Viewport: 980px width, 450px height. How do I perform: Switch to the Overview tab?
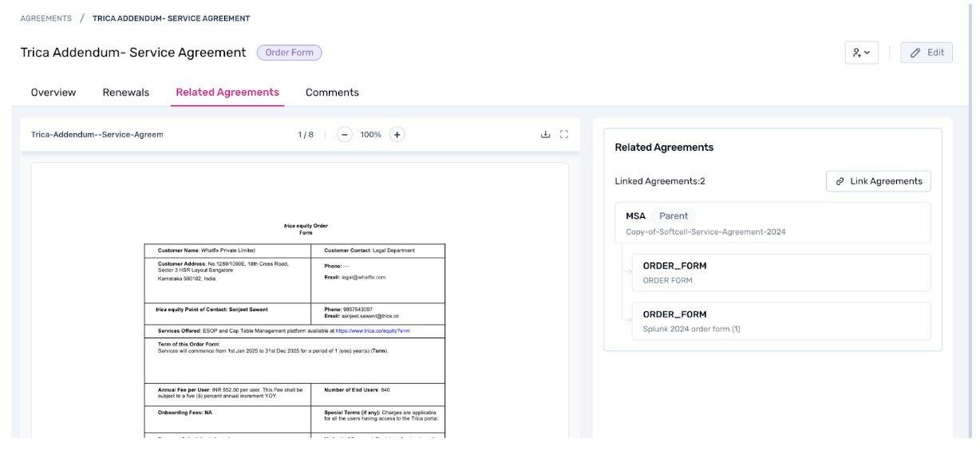(x=53, y=93)
